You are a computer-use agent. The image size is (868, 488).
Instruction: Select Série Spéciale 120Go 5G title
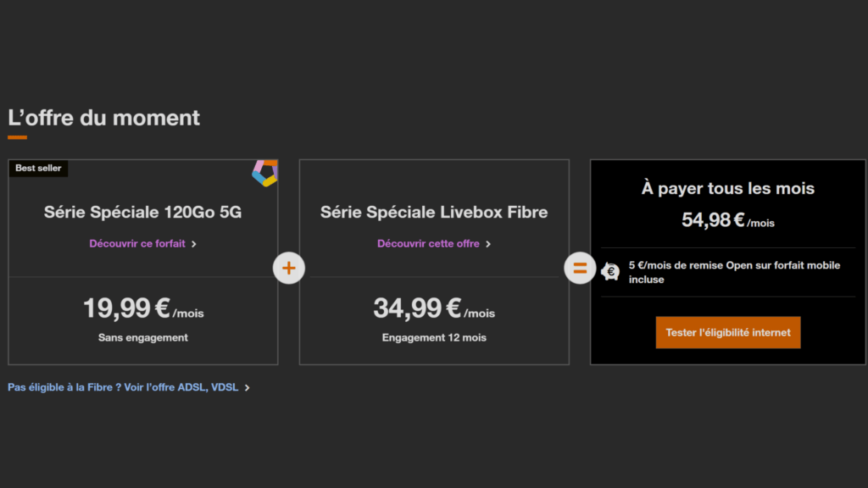click(x=142, y=212)
